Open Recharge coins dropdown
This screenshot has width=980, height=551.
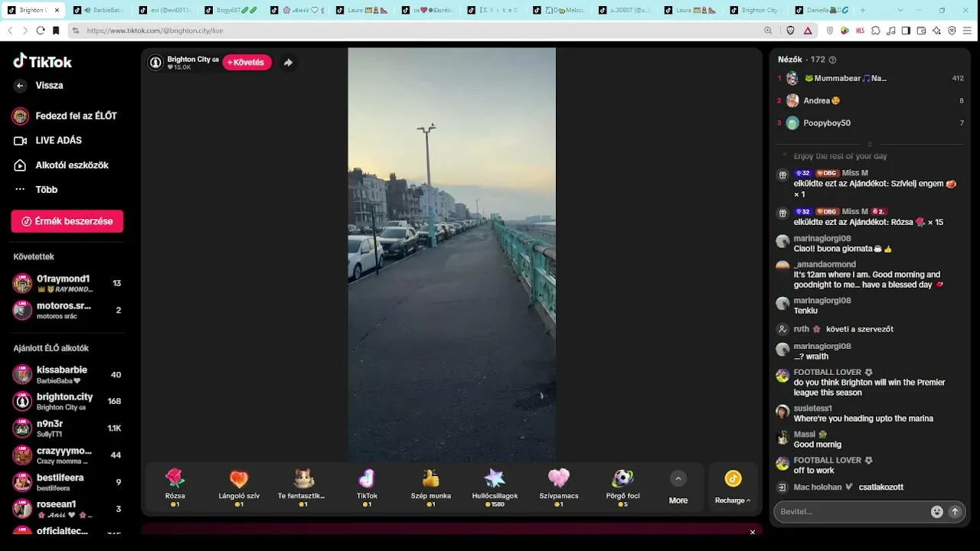point(733,487)
